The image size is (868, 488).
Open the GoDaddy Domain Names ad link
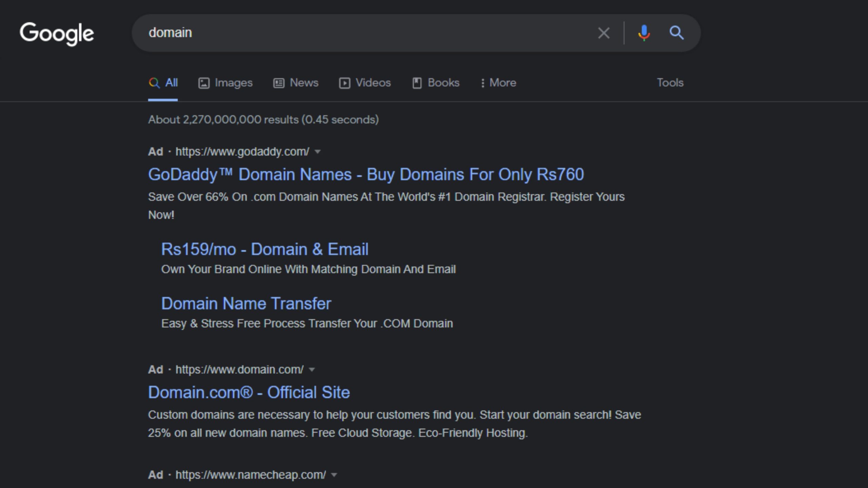point(366,175)
